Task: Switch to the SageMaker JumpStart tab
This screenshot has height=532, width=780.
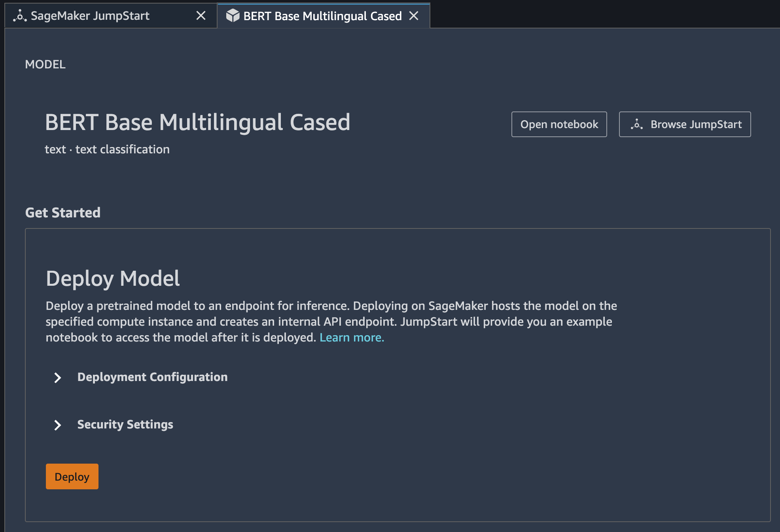Action: tap(91, 16)
